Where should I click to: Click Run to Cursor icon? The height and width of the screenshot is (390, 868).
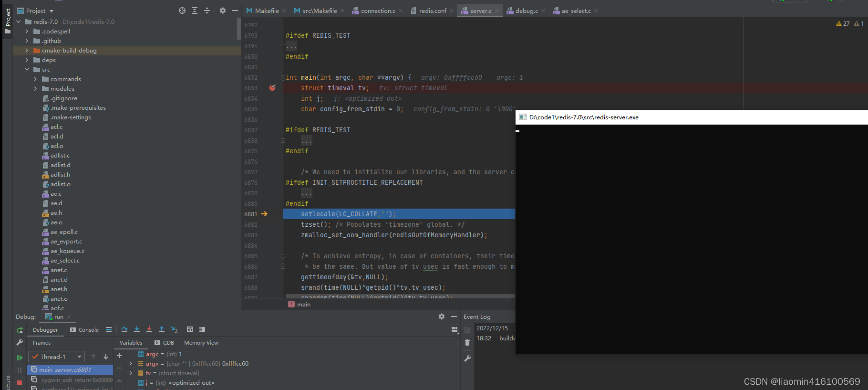[175, 329]
